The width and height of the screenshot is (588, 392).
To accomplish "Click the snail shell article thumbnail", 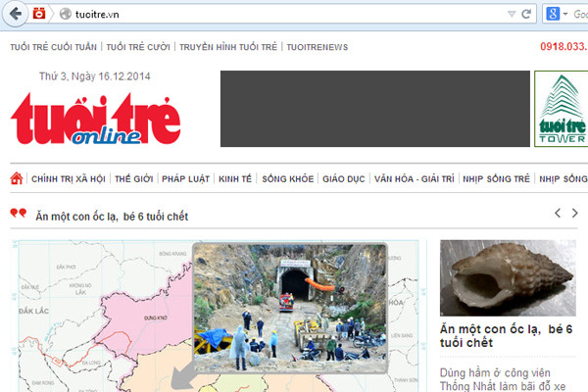I will tap(507, 277).
